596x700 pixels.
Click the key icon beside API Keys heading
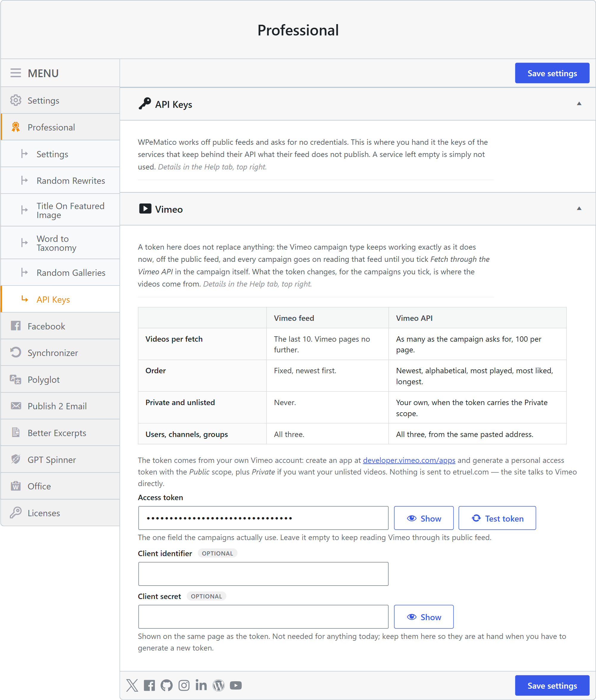[x=145, y=104]
